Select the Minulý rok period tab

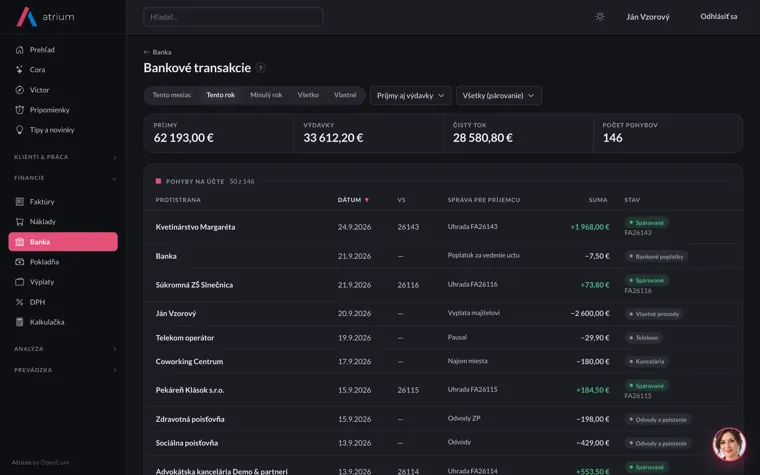pyautogui.click(x=266, y=95)
